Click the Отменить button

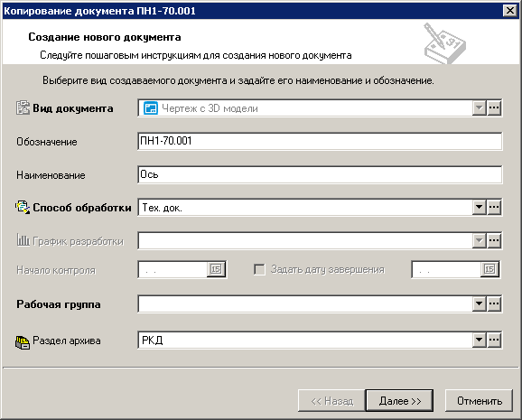point(479,401)
